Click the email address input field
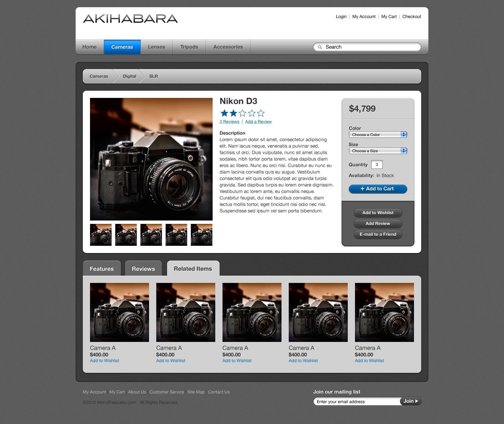The image size is (504, 424). point(357,402)
